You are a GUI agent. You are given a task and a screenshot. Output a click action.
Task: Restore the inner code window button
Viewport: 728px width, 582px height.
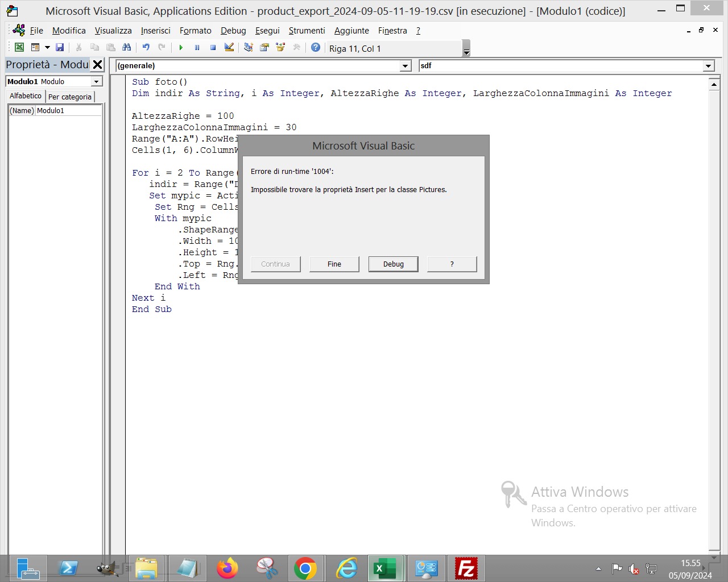pos(701,30)
